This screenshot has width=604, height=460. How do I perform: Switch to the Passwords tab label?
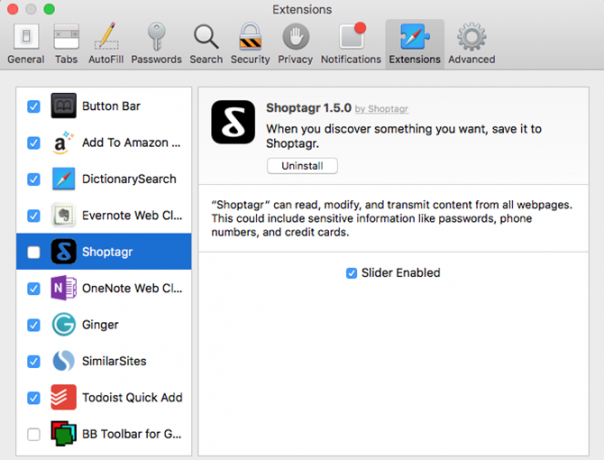[156, 59]
